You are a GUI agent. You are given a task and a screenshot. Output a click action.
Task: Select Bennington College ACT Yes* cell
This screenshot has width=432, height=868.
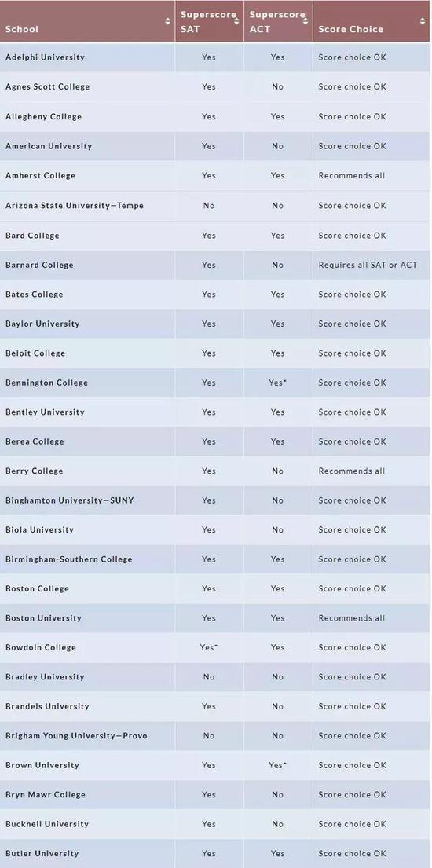click(x=277, y=383)
